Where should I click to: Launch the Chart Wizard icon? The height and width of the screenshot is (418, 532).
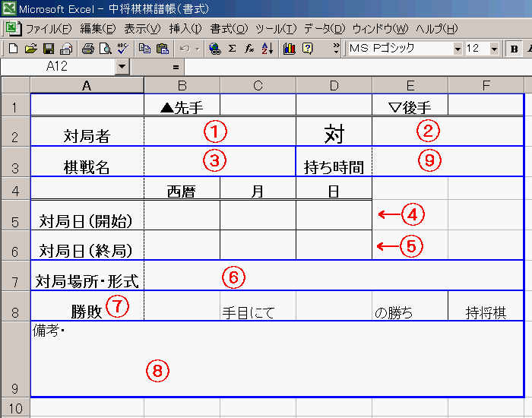click(289, 49)
